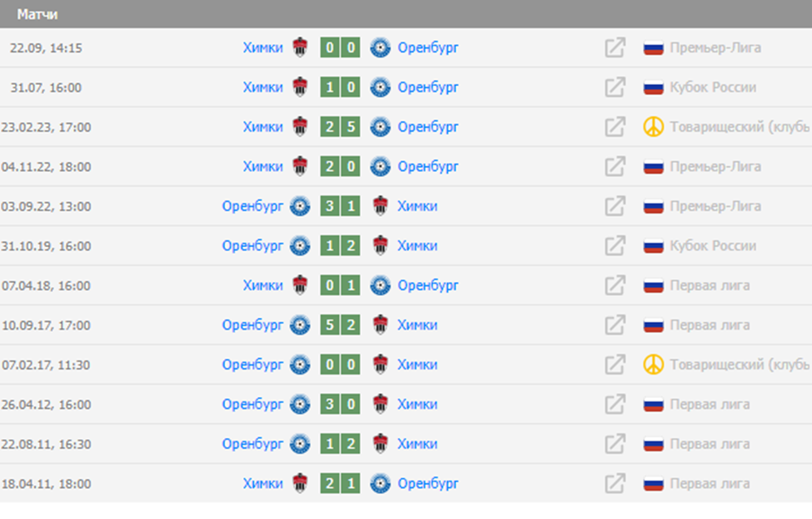Click peace-sign friendly icon in 07.02.17 row

pos(654,365)
